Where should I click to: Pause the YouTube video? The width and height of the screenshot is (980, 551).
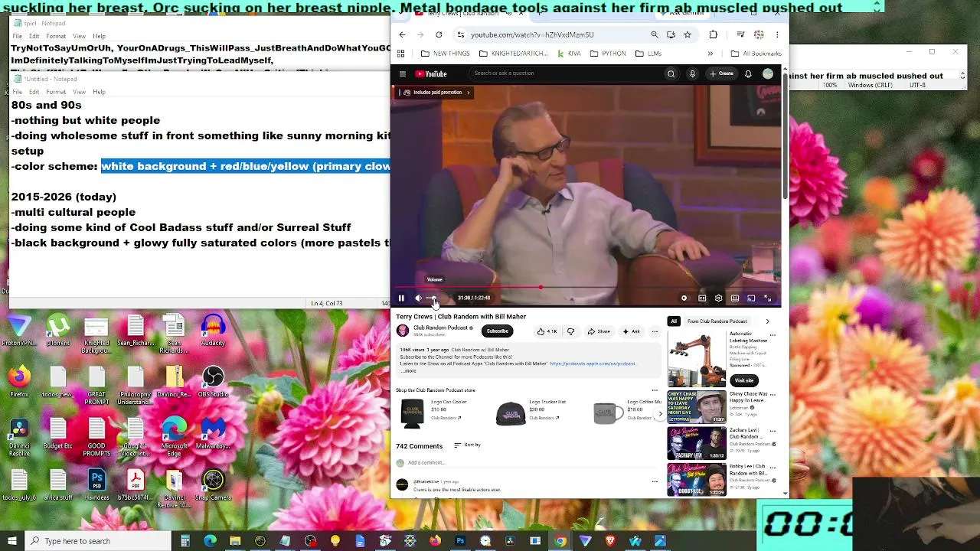point(401,298)
